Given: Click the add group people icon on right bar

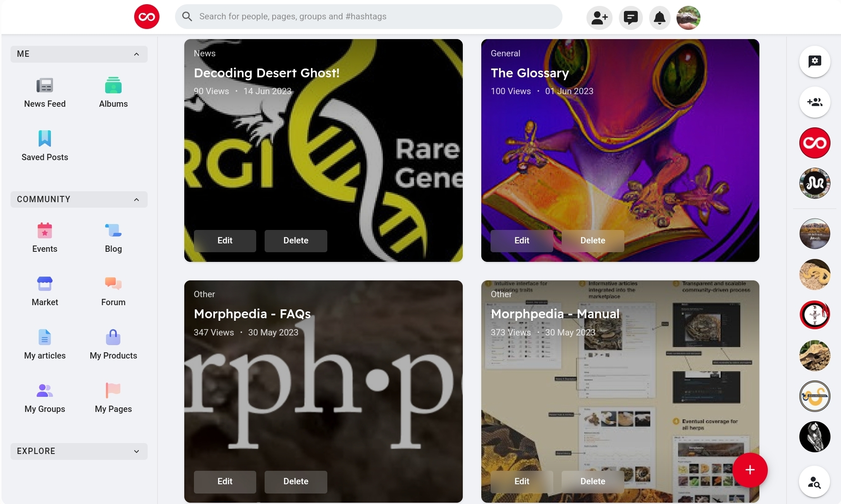Looking at the screenshot, I should point(814,102).
